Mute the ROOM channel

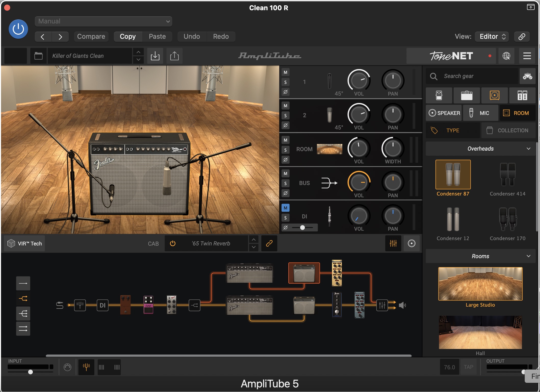[285, 140]
